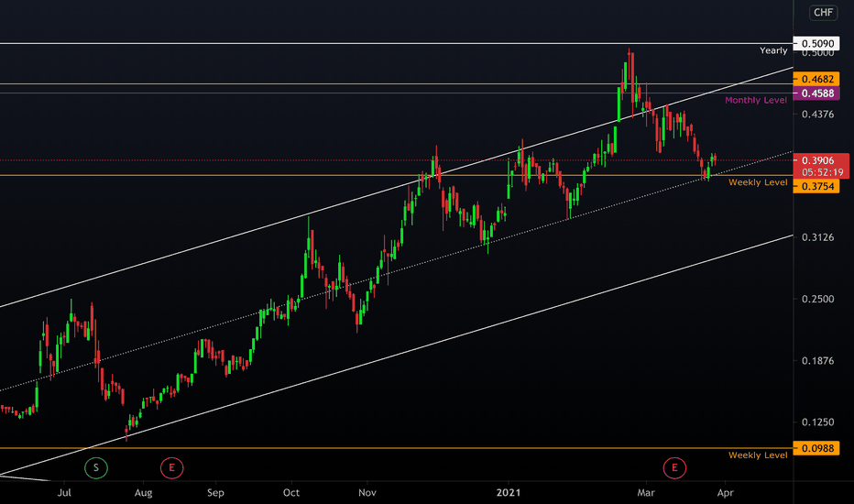Click the 0.1876 price axis value

(817, 360)
